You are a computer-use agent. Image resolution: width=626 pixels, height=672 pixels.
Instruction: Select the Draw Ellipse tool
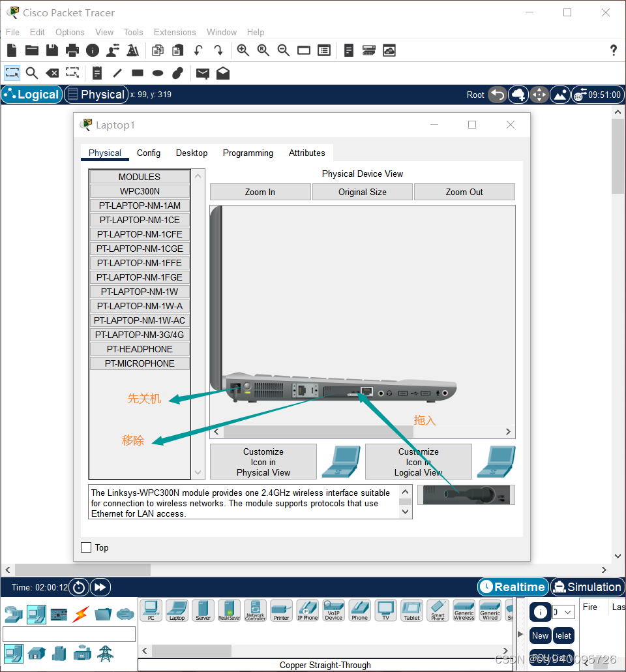coord(158,73)
